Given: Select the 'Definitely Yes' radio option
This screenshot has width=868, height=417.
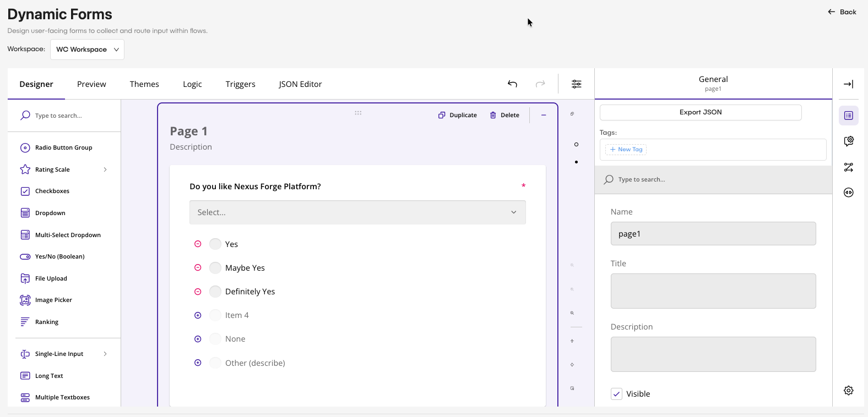Looking at the screenshot, I should click(x=215, y=292).
